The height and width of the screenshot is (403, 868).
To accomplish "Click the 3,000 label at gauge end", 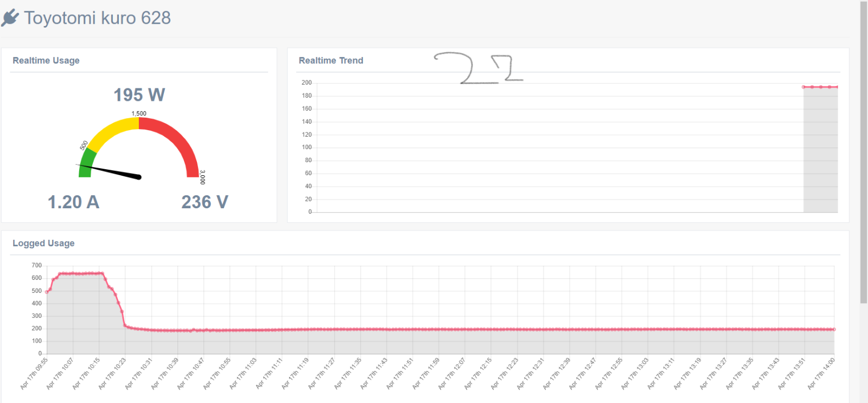I will (x=202, y=177).
